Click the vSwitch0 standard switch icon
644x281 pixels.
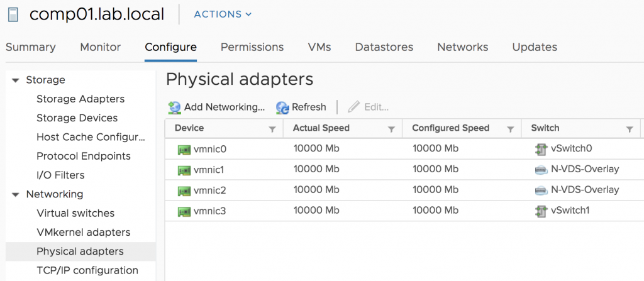point(541,149)
